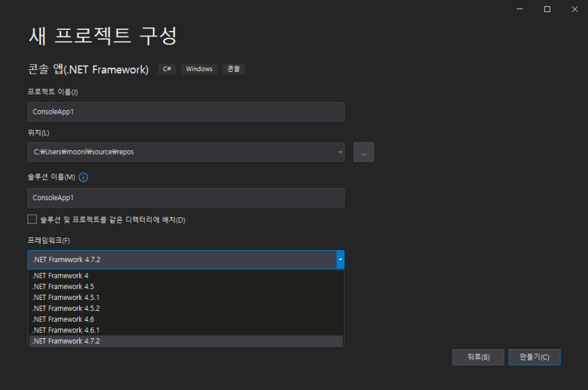The width and height of the screenshot is (588, 390).
Task: Click the C# tag label
Action: (167, 69)
